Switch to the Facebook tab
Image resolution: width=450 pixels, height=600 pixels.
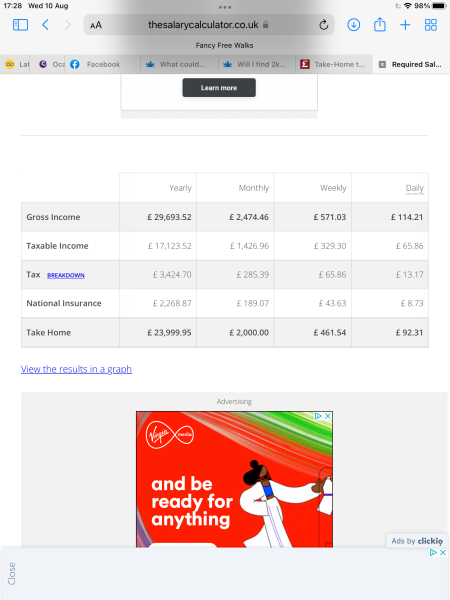(x=103, y=64)
